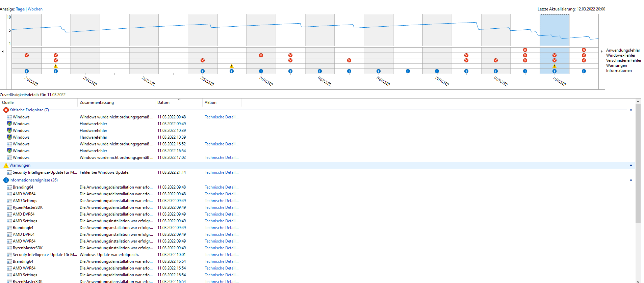Select Verschiedene Fehler icon on 22.02.2022
The image size is (644, 283).
56,60
